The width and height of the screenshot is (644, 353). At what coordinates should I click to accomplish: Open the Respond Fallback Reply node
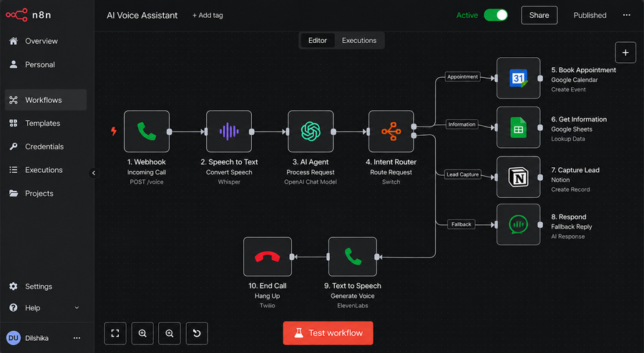(518, 224)
